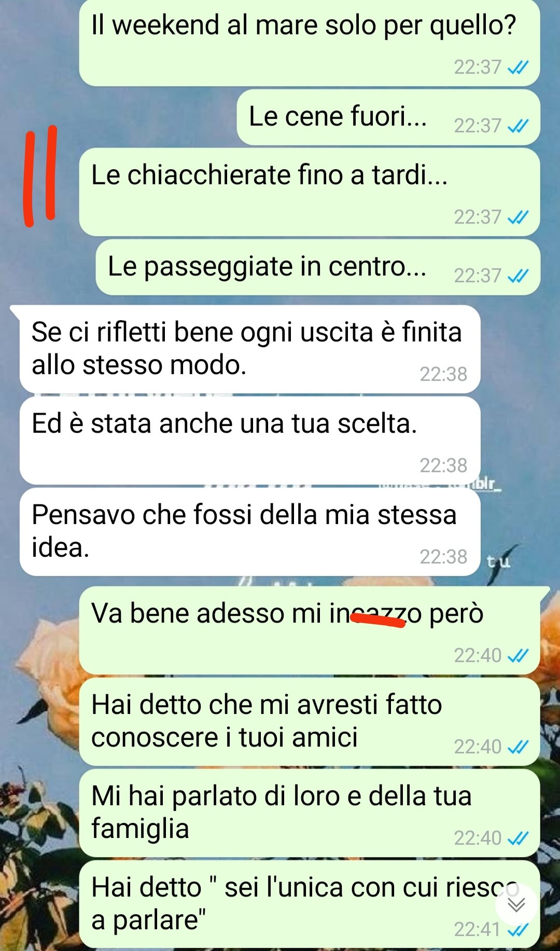The width and height of the screenshot is (560, 951).
Task: Select the 'Le cene fuori...' message bubble
Action: [388, 117]
